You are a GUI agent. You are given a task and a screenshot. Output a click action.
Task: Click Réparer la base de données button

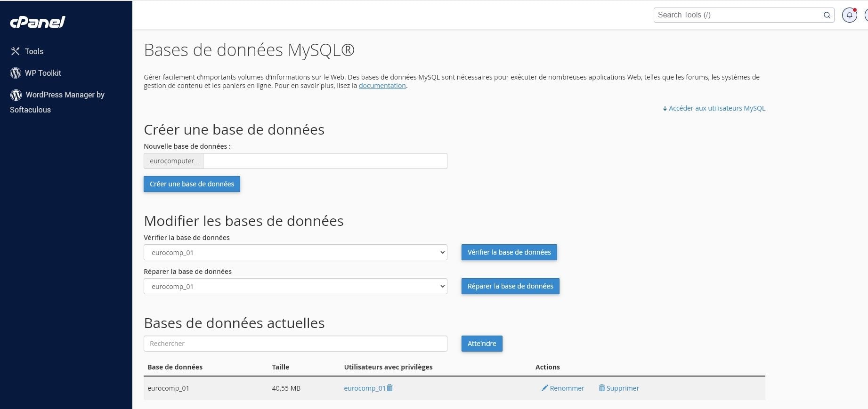511,286
